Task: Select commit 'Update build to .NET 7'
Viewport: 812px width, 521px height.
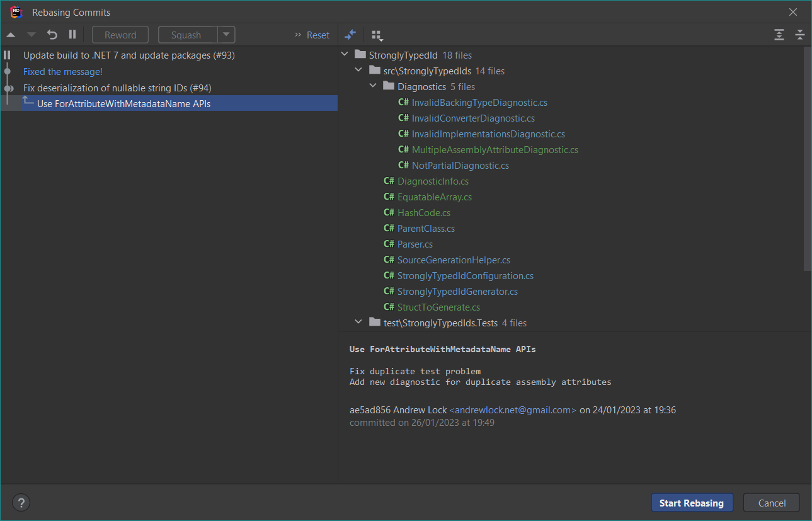Action: click(x=129, y=55)
